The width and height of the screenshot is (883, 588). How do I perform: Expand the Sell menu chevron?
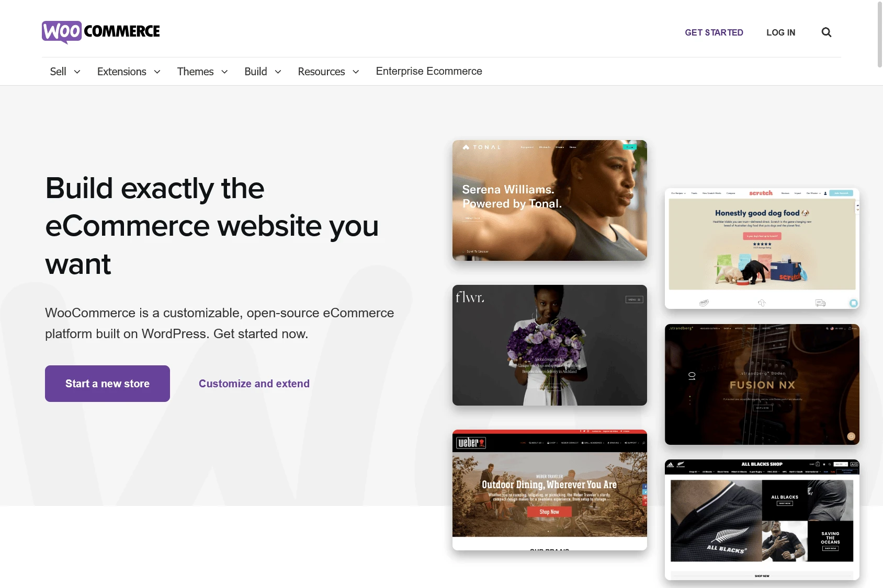point(77,72)
